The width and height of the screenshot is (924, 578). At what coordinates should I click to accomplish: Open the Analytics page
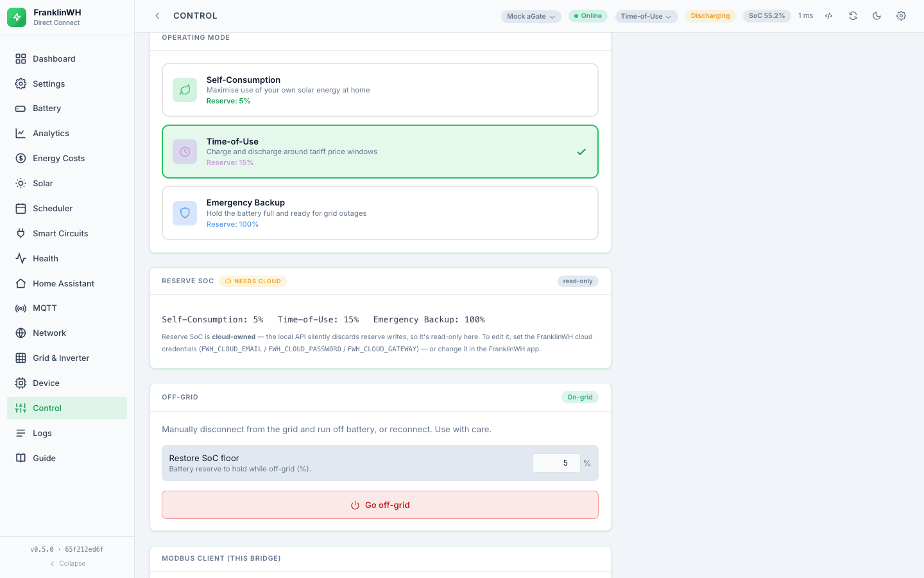[x=67, y=134]
